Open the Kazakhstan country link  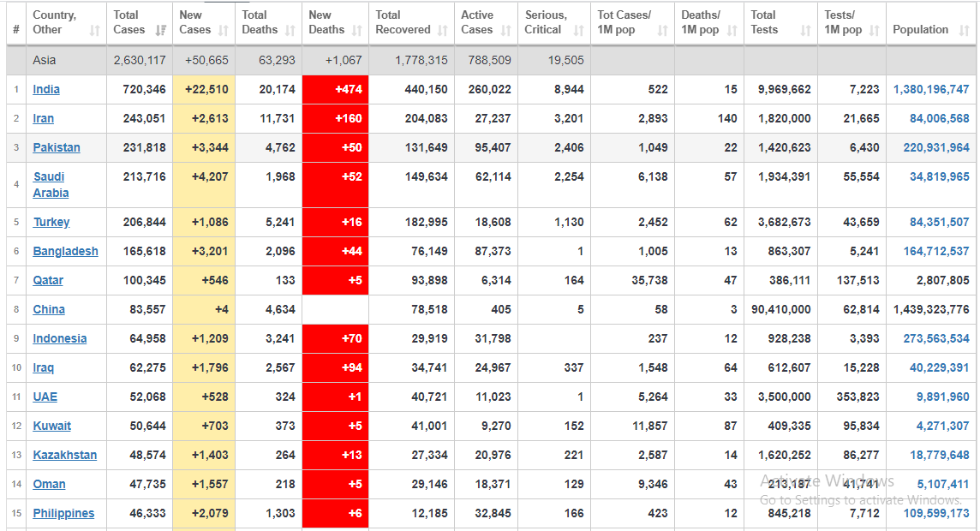coord(65,455)
